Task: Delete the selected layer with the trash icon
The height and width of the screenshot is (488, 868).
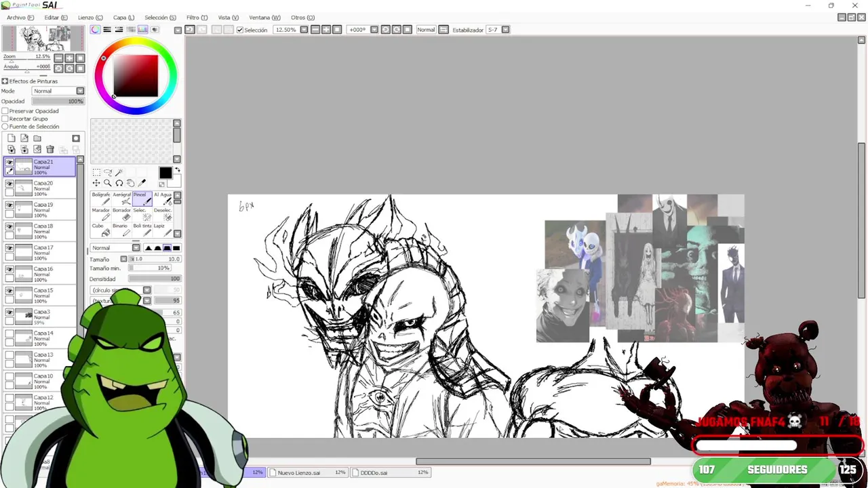Action: pos(50,149)
